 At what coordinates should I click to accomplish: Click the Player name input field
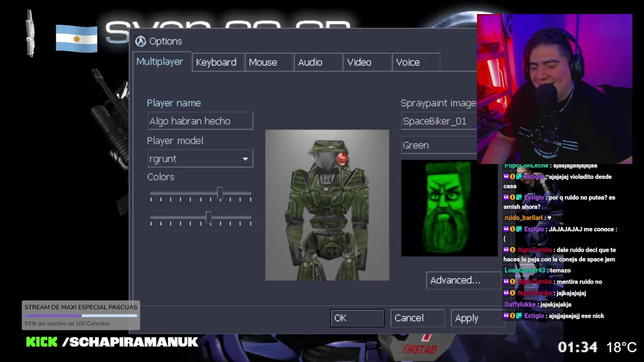click(x=200, y=121)
